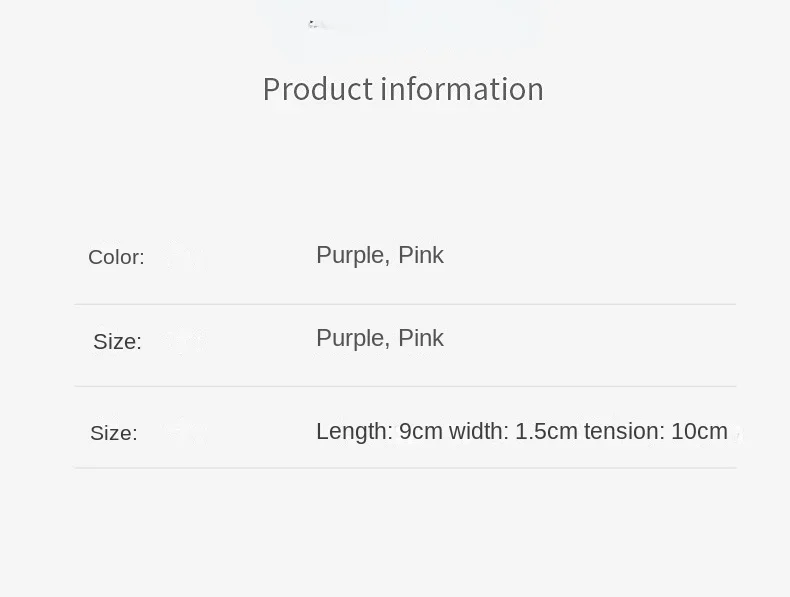Click the divider line above the Length row
This screenshot has width=790, height=597.
405,386
